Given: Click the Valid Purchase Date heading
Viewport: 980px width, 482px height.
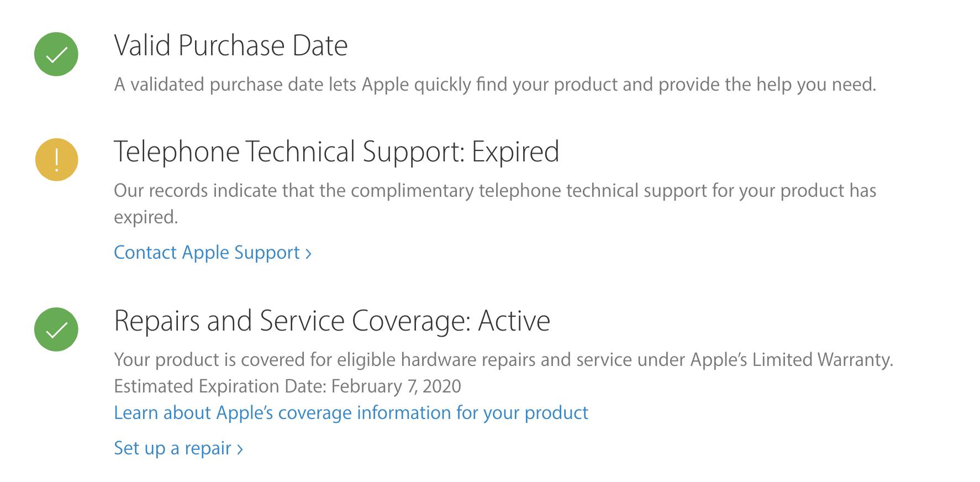Looking at the screenshot, I should click(231, 45).
